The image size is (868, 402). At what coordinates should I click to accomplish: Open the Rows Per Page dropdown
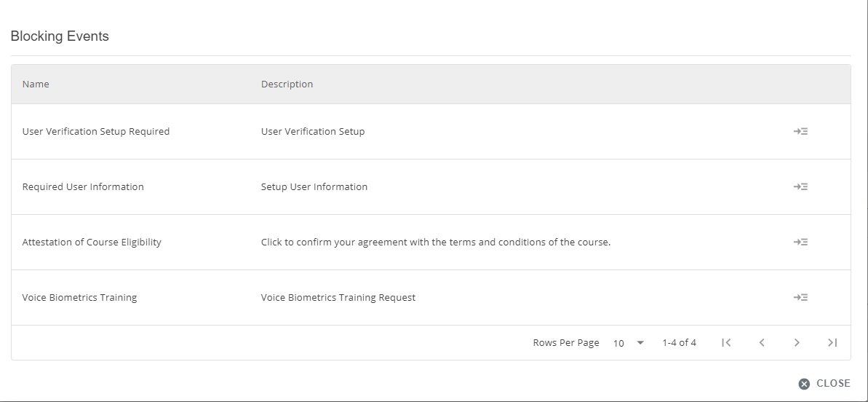[628, 343]
